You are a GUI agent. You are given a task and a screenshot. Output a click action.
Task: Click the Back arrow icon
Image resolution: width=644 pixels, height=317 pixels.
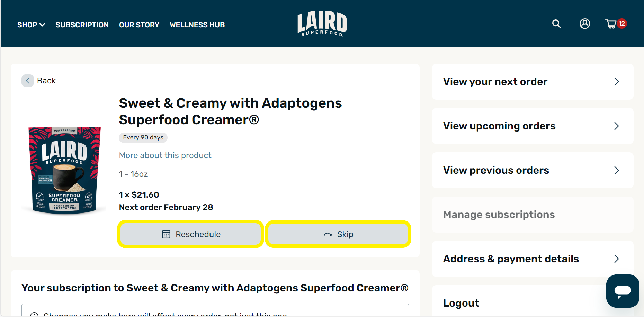(28, 80)
